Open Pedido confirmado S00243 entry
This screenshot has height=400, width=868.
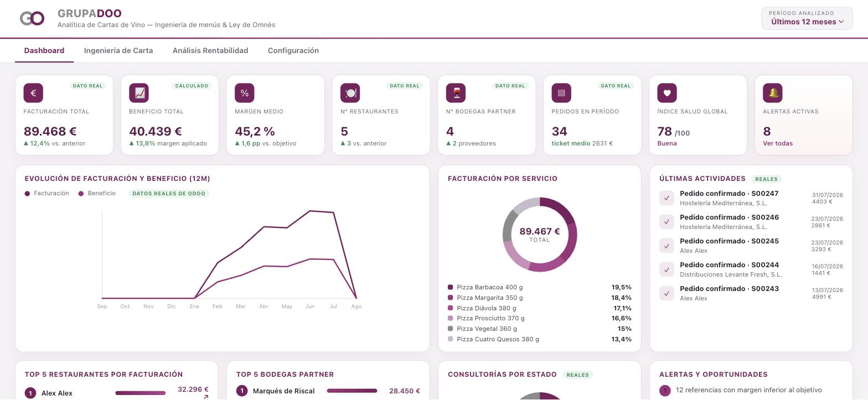pos(751,293)
